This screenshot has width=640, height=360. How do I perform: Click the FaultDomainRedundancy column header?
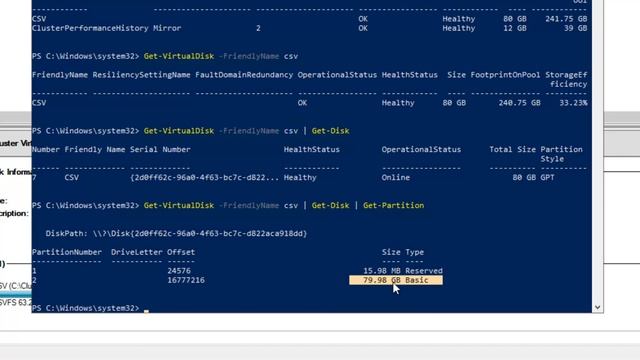pyautogui.click(x=244, y=75)
